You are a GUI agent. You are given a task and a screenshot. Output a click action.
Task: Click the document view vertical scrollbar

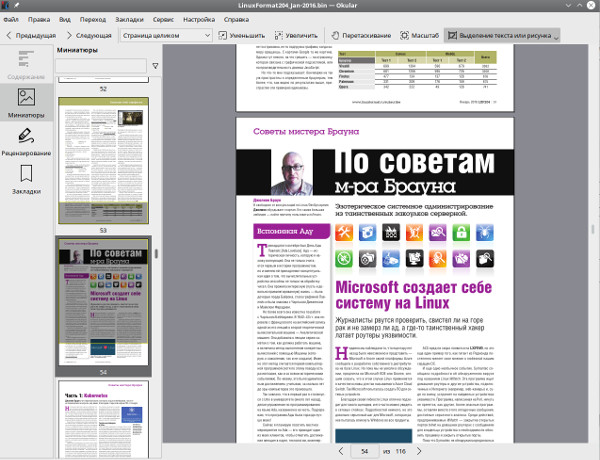click(593, 230)
